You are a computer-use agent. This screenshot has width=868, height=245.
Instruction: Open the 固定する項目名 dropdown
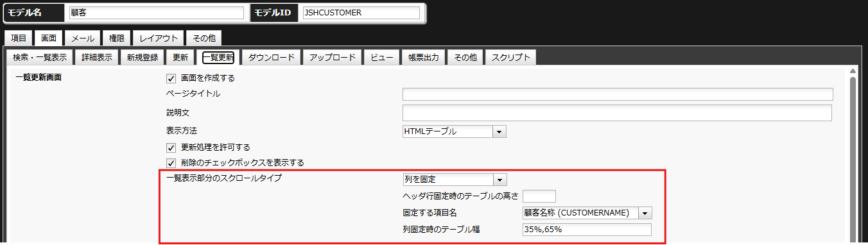(587, 213)
